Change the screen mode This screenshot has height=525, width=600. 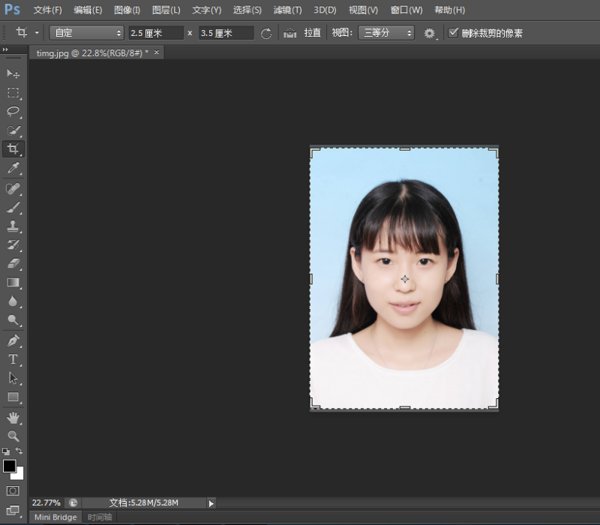13,510
